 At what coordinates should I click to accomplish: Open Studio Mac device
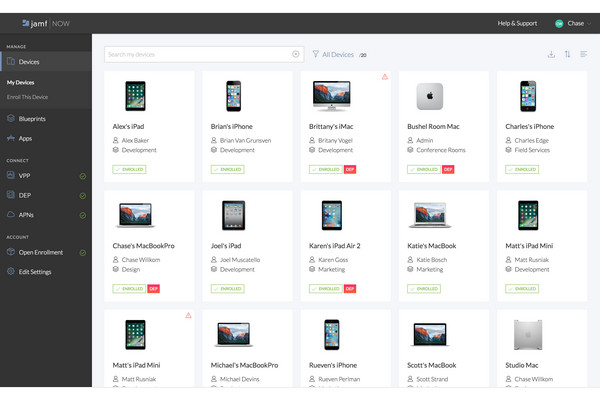point(542,348)
